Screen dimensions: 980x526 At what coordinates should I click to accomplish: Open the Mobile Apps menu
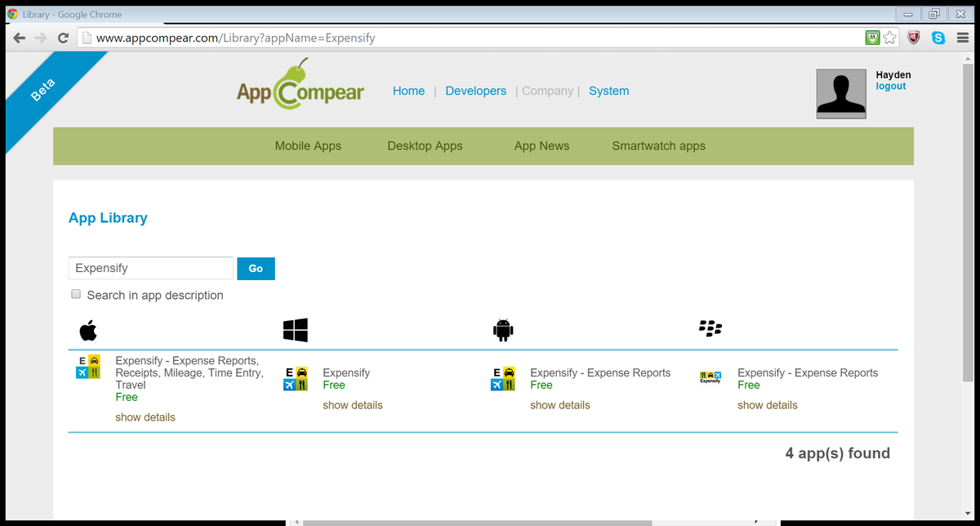(308, 146)
